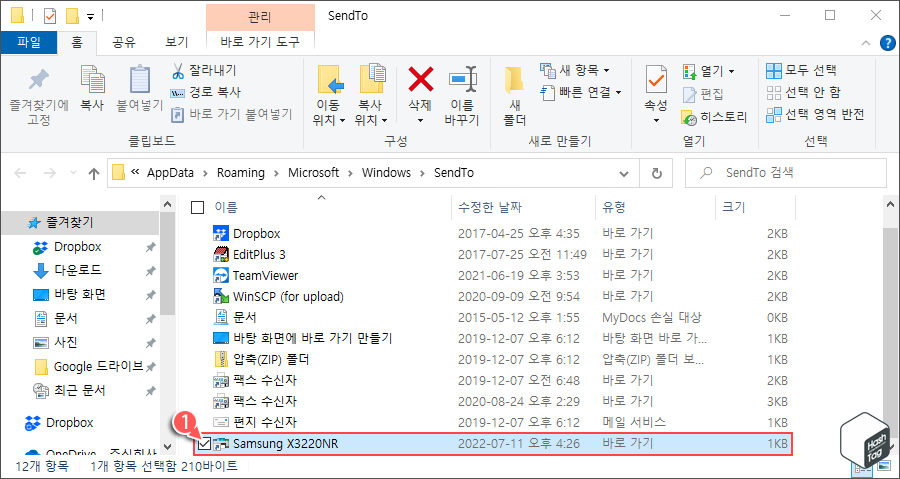This screenshot has height=479, width=900.
Task: Click Invert selection (선택 영역 반전)
Action: click(815, 114)
